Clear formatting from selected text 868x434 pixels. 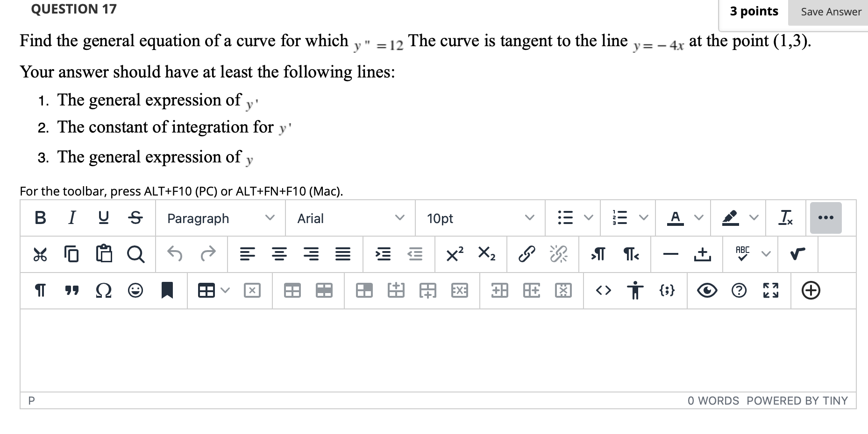click(x=786, y=218)
